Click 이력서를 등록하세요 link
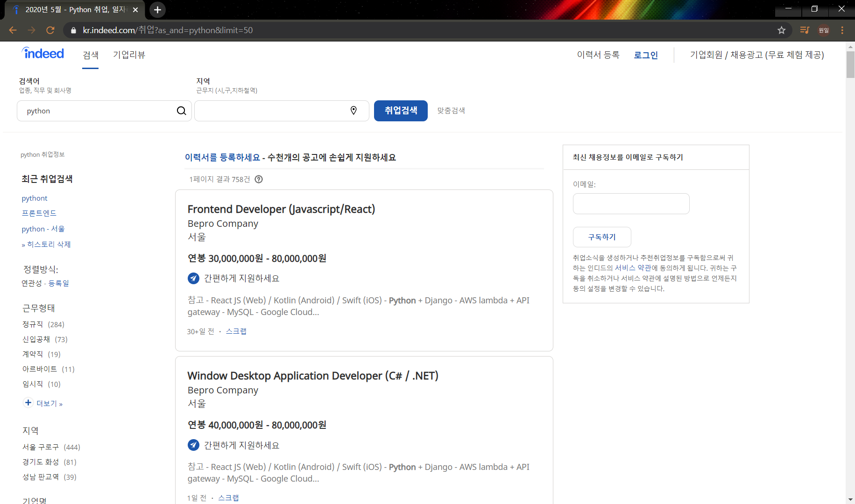This screenshot has width=855, height=504. (x=222, y=157)
